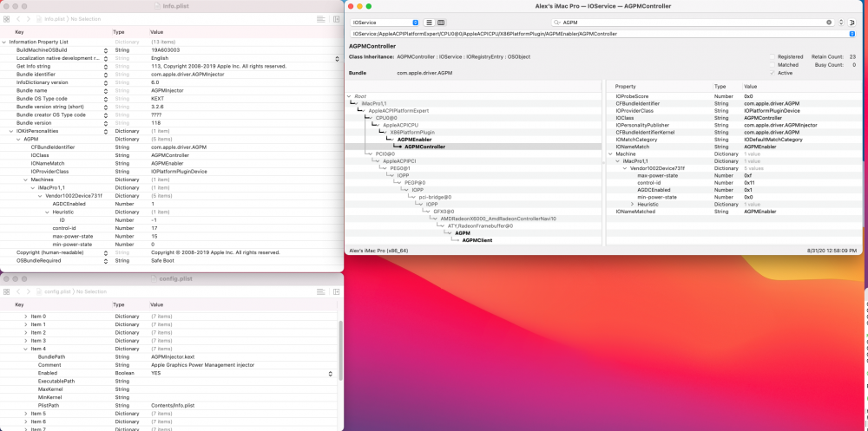The image size is (868, 431).
Task: Clear the AGPM search text
Action: coord(829,23)
